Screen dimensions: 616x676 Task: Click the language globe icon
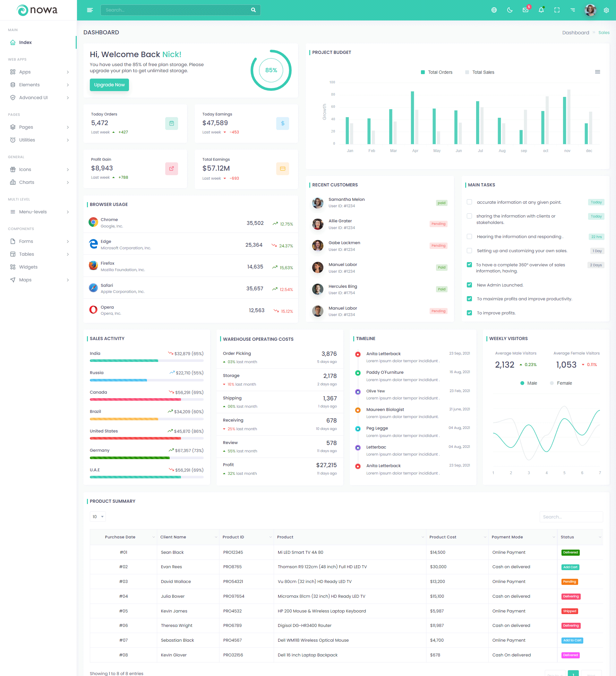494,10
